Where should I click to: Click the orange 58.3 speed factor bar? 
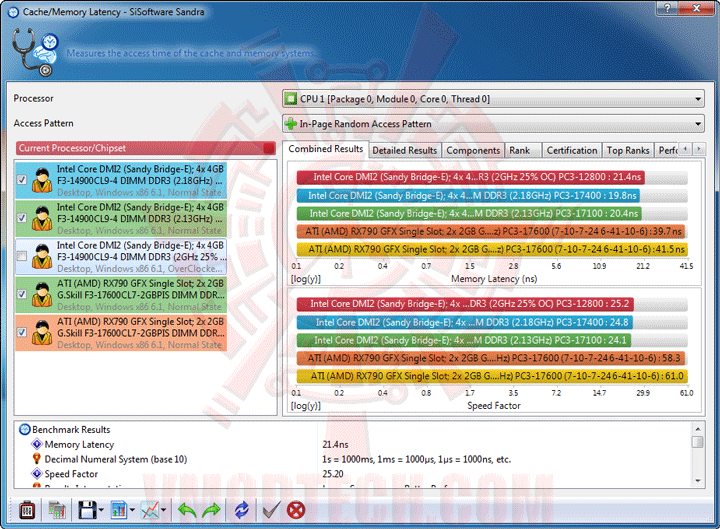point(491,358)
